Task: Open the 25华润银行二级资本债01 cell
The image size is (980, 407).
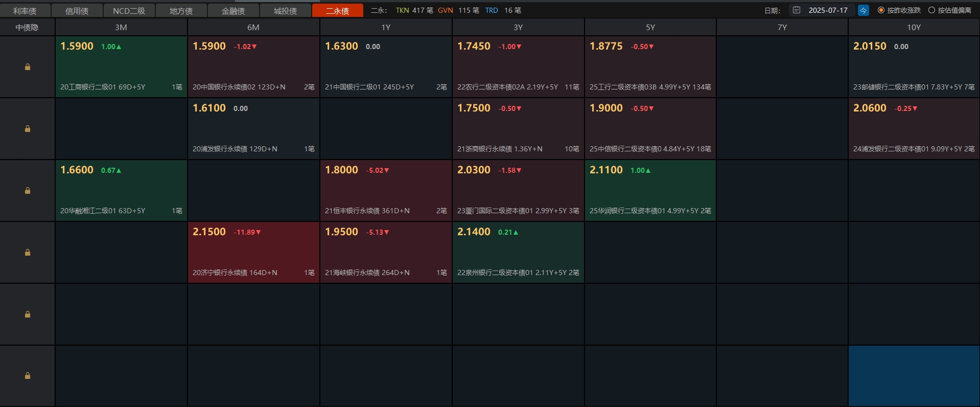Action: click(650, 191)
